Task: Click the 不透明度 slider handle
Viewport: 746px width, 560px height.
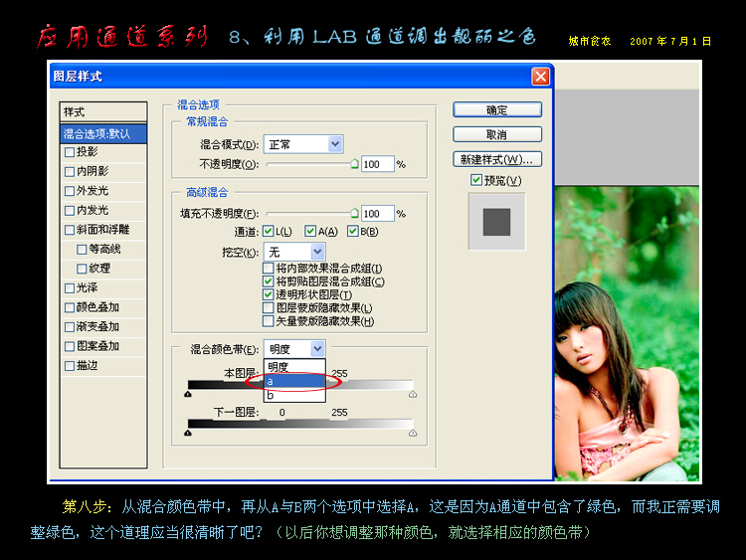Action: click(354, 164)
